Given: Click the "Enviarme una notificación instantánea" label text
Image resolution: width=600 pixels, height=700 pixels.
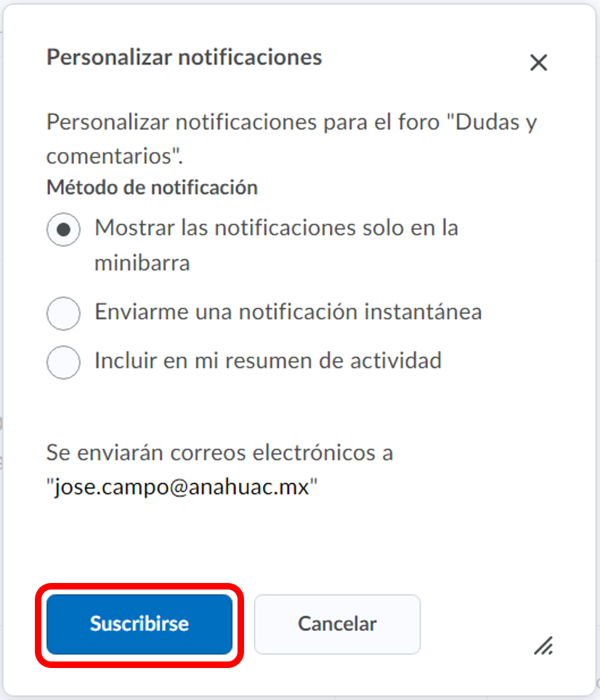Looking at the screenshot, I should (288, 313).
